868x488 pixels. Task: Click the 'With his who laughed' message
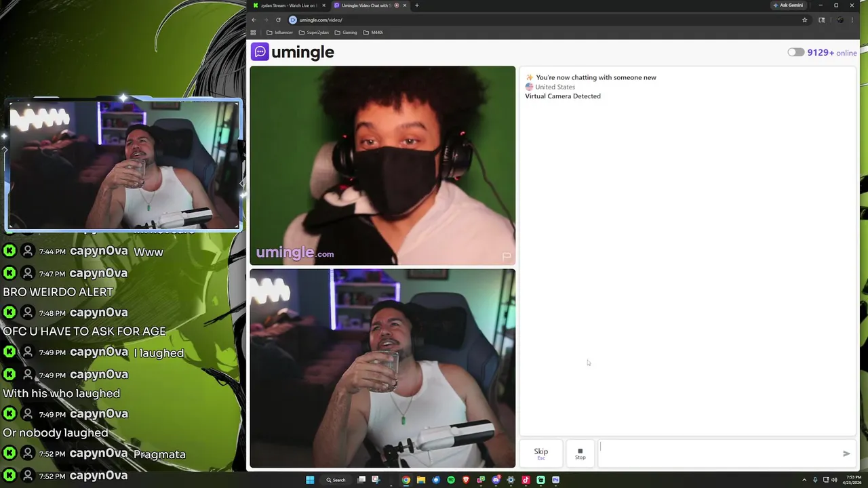61,394
